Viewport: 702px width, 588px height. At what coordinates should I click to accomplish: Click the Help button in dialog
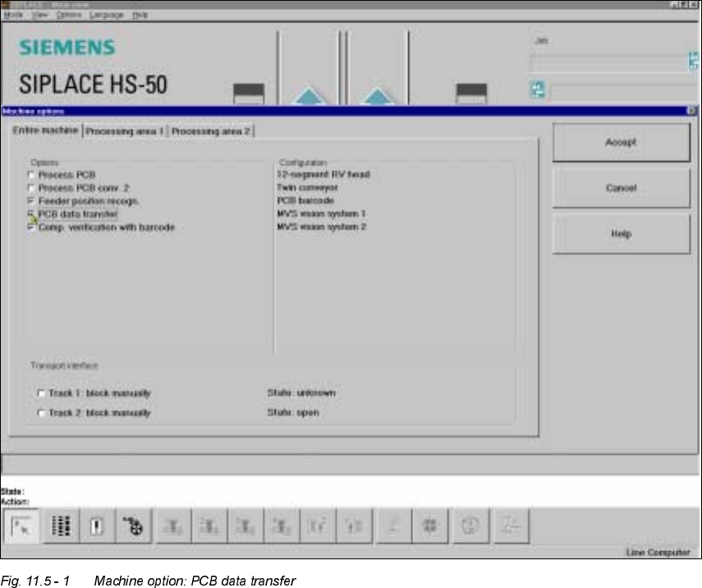click(x=621, y=234)
